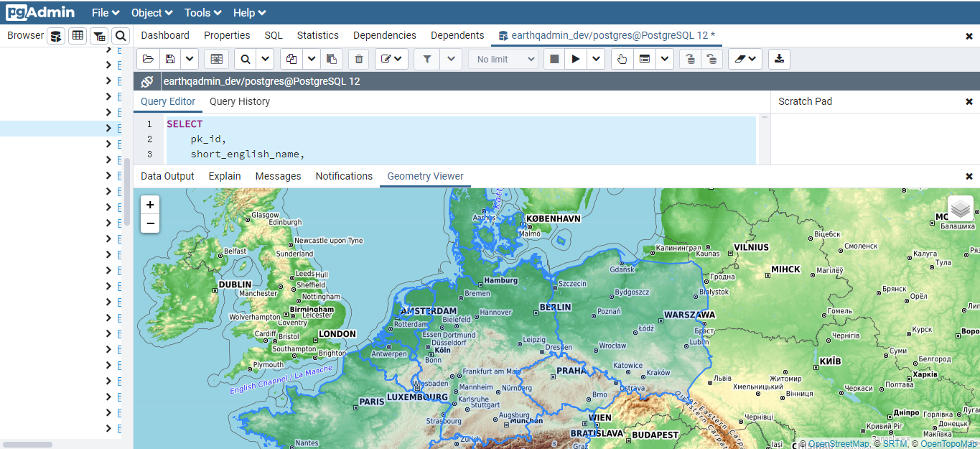Screen dimensions: 980x449
Task: Switch to the SQL tab
Action: (x=274, y=35)
